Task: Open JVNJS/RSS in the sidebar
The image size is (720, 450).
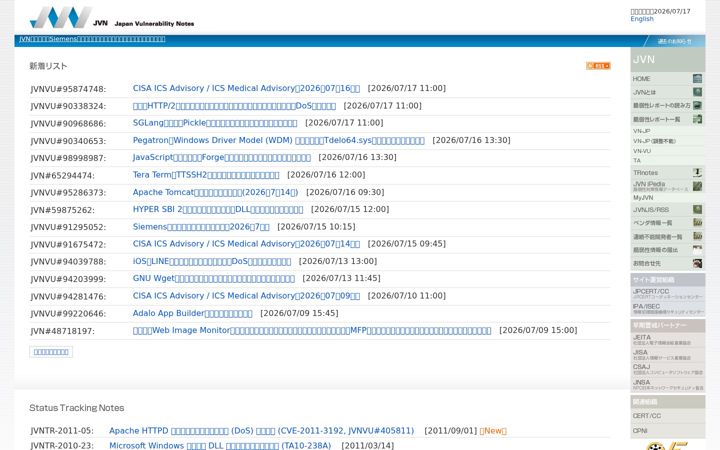Action: click(x=667, y=210)
